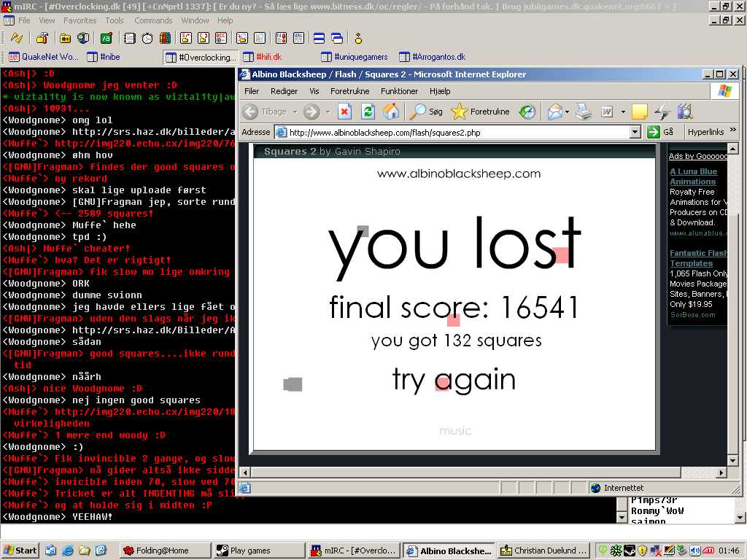
Task: Open the mIRC scripts editor icon
Action: (x=107, y=38)
